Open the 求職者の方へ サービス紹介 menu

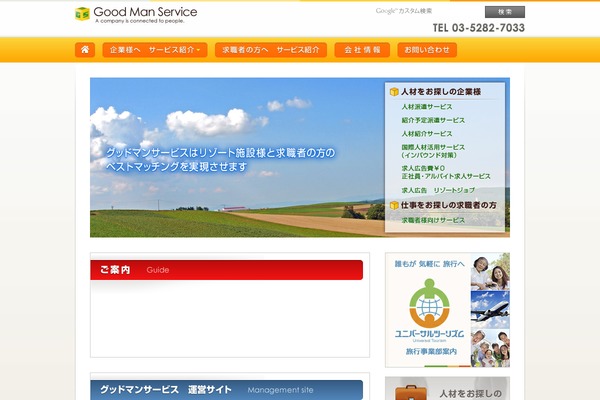click(x=271, y=50)
